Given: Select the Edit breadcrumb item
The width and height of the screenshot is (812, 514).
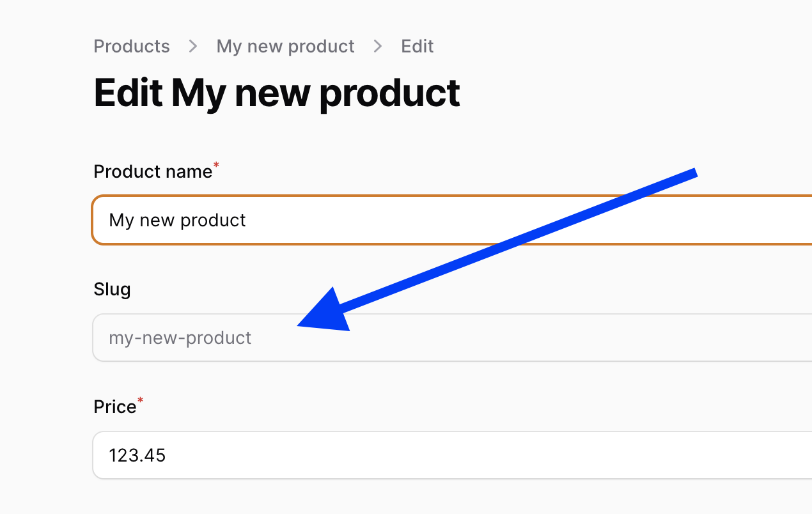Looking at the screenshot, I should (418, 46).
